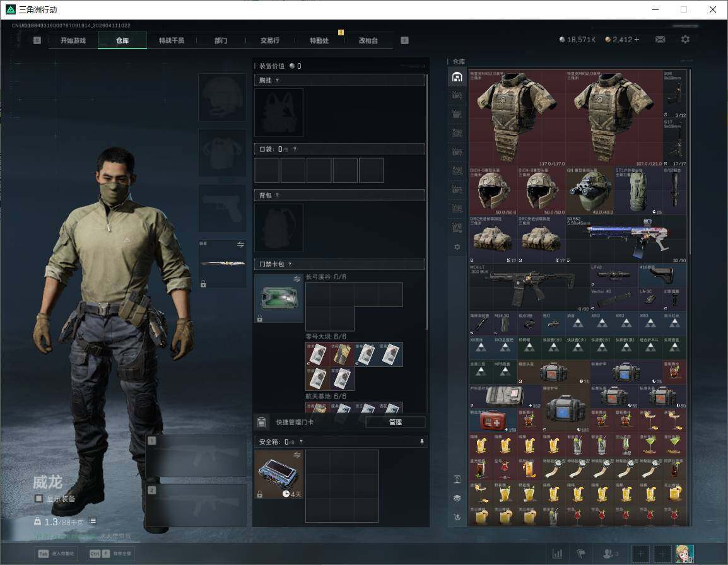Open warehouse sidebar gear settings icon
728x565 pixels.
[x=457, y=247]
